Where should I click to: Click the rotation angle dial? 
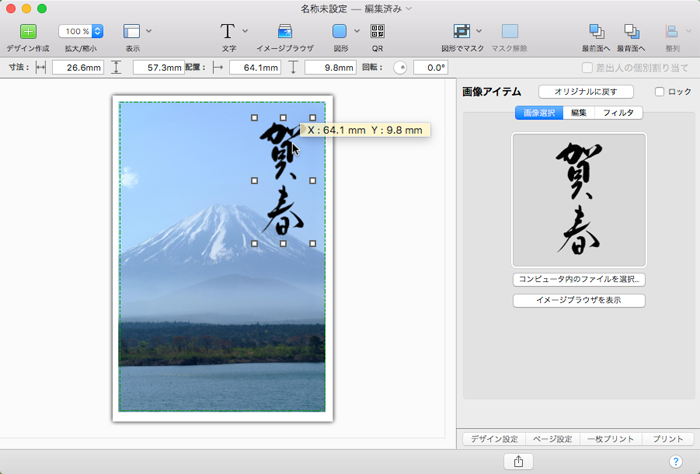pyautogui.click(x=400, y=68)
